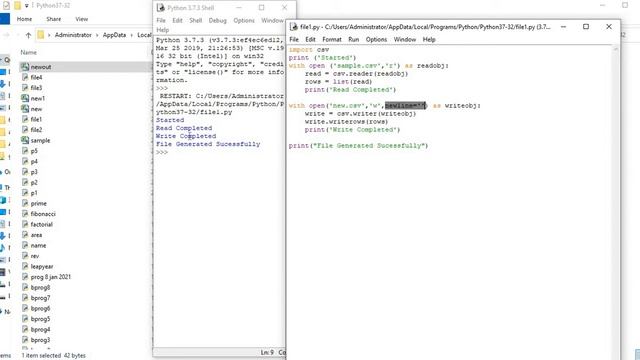Image resolution: width=640 pixels, height=360 pixels.
Task: Select the bprog7 file name
Action: (40, 298)
